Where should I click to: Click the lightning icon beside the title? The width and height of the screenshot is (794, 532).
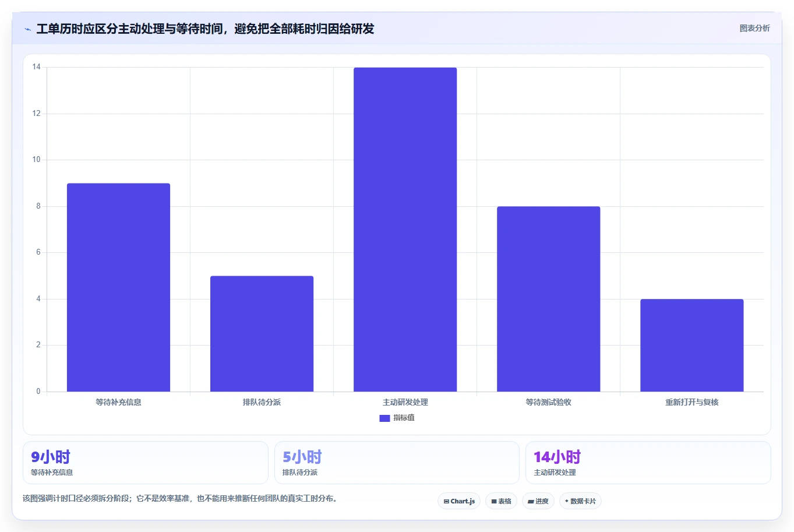[27, 29]
